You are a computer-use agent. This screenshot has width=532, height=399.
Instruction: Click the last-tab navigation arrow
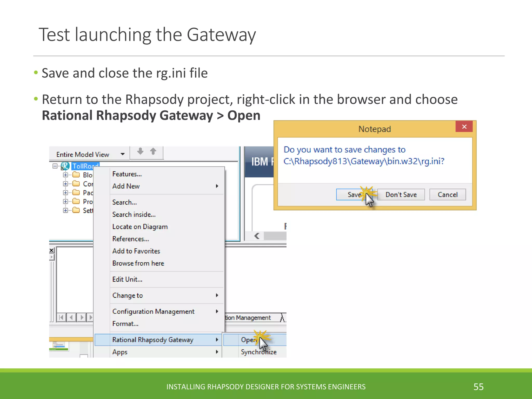90,317
